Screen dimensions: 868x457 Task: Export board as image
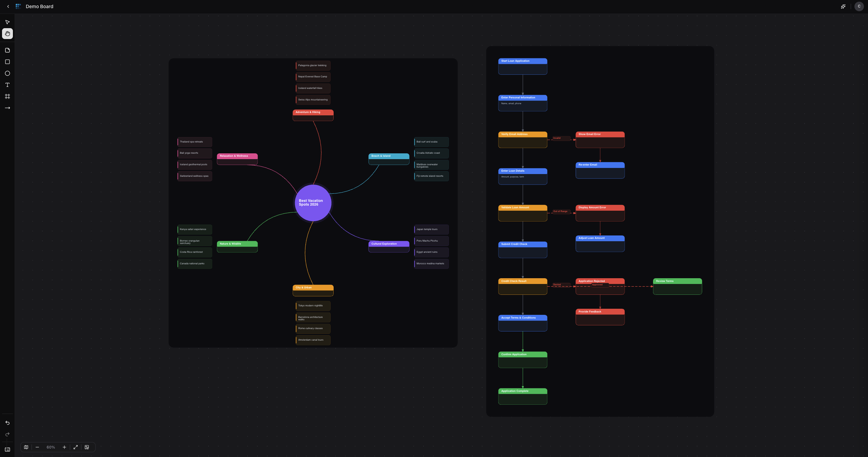coord(87,447)
